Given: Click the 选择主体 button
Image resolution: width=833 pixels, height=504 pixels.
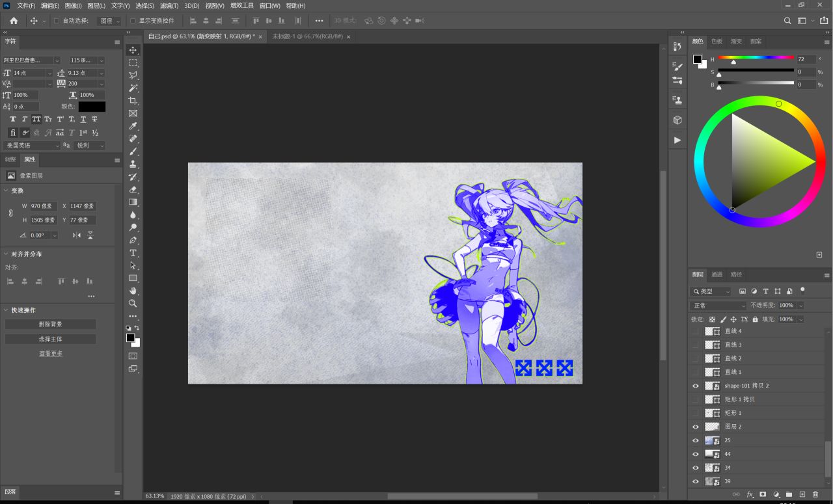Looking at the screenshot, I should click(x=50, y=339).
